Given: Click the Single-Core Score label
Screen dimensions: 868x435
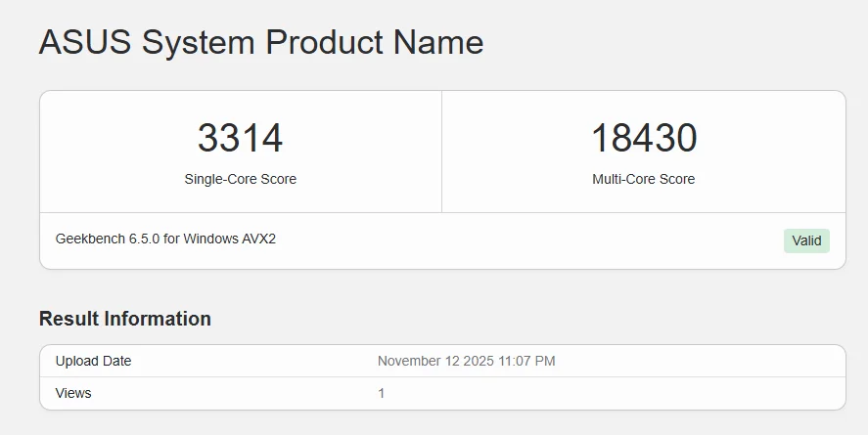Looking at the screenshot, I should click(x=240, y=179).
